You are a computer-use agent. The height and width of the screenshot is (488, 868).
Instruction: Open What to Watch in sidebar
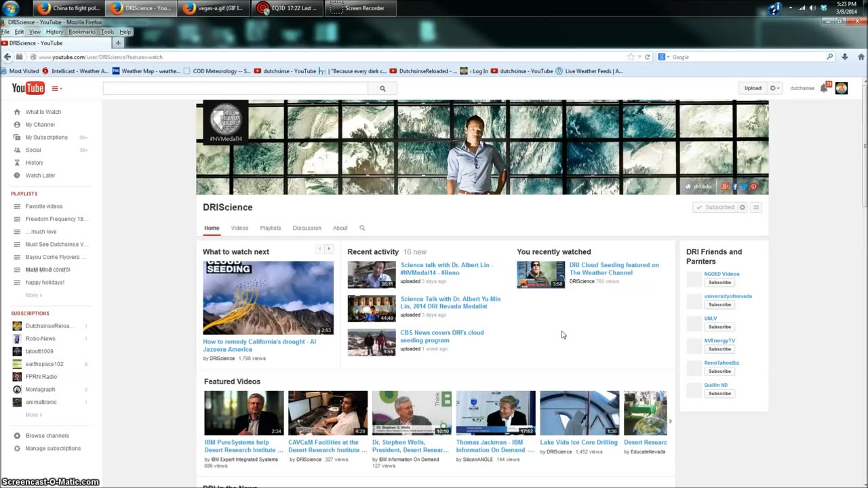(43, 112)
